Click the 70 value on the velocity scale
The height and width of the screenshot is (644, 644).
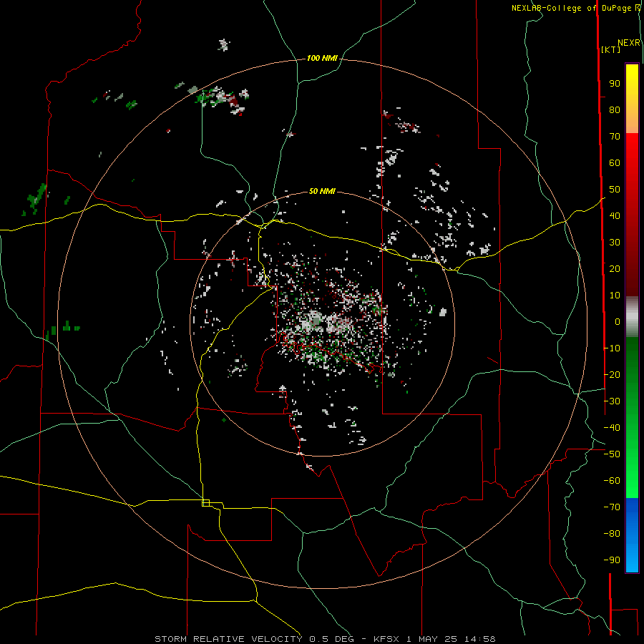(x=615, y=137)
